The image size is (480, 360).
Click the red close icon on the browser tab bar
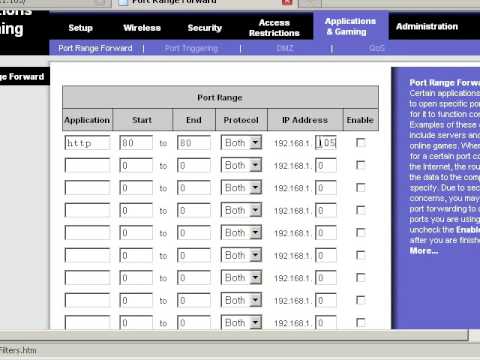click(x=287, y=2)
